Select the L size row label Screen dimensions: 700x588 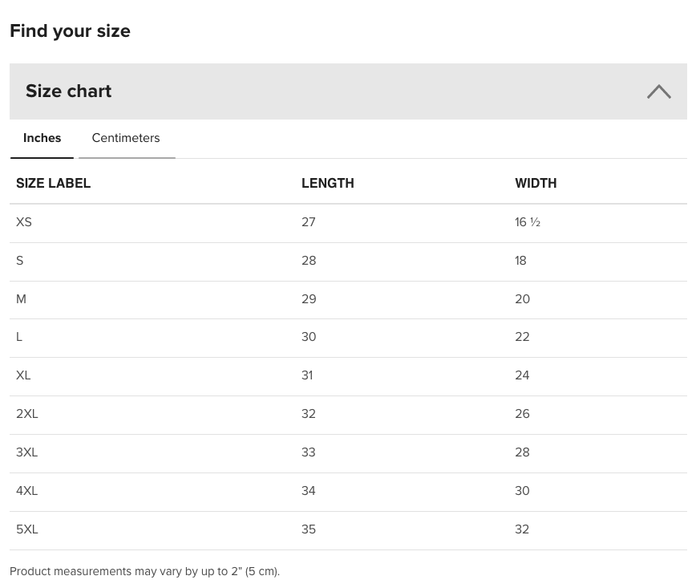[x=19, y=337]
